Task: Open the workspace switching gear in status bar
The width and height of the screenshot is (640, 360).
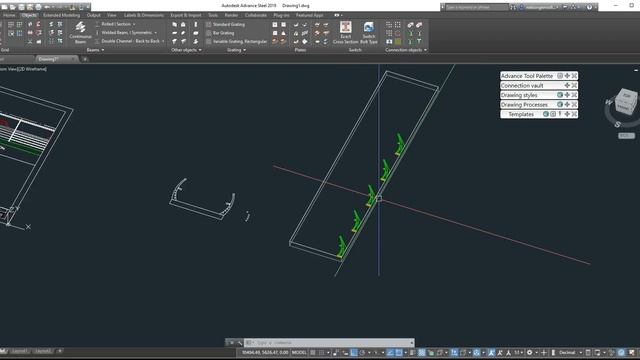Action: 529,352
